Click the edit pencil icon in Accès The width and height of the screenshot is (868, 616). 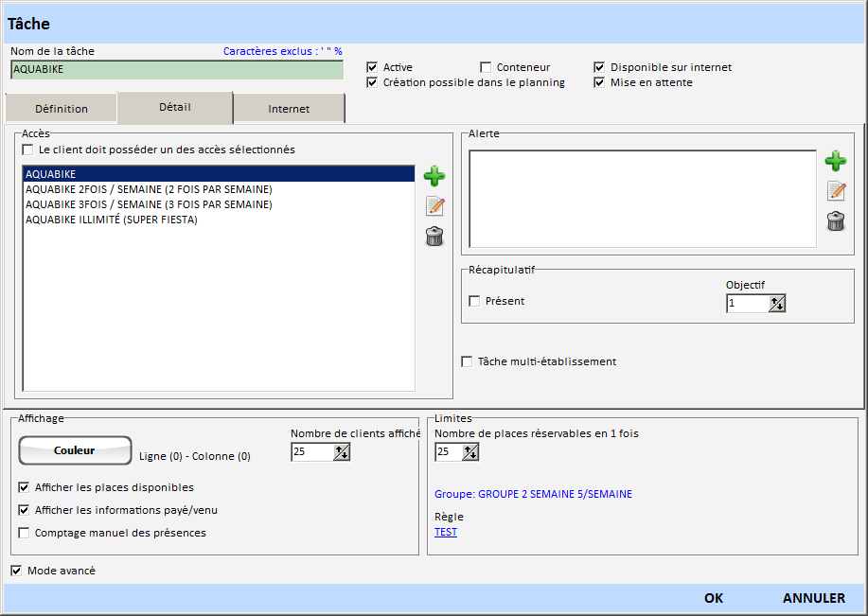click(x=434, y=206)
